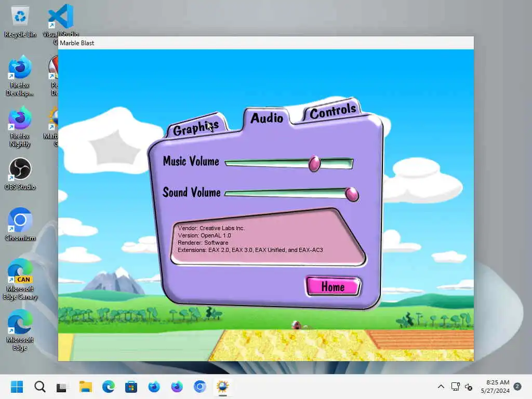Open Chromium desktop shortcut
The height and width of the screenshot is (399, 532).
[x=20, y=224]
